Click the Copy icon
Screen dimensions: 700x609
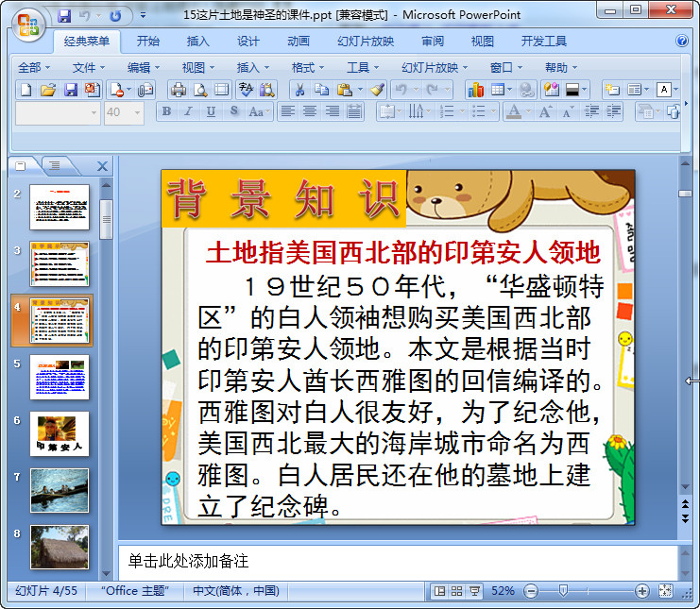click(x=321, y=90)
